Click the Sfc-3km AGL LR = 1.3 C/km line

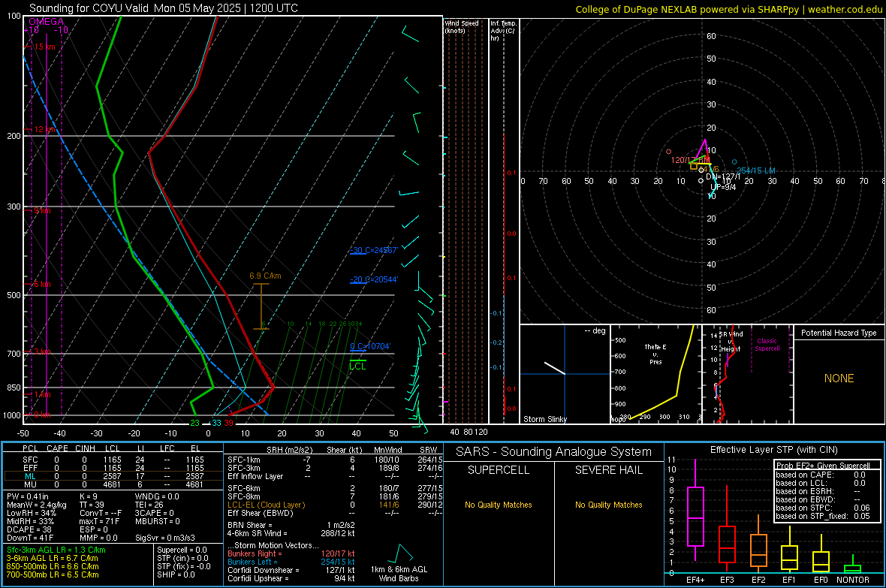tap(56, 550)
